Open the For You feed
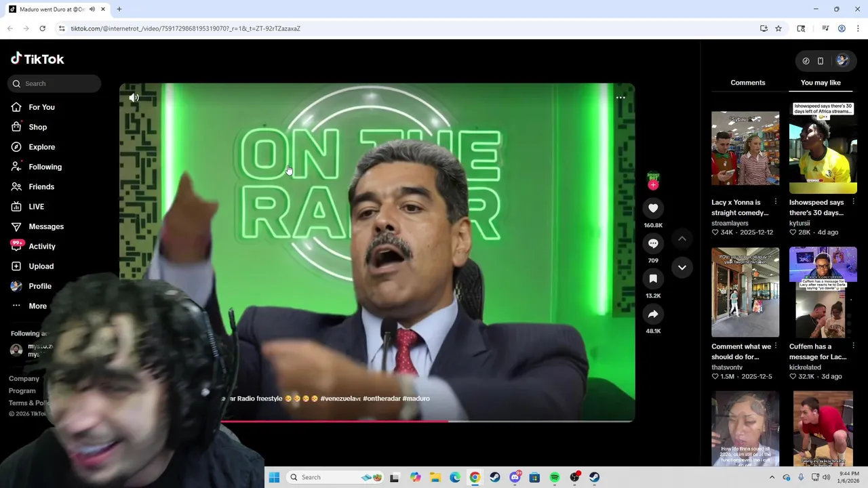Viewport: 868px width, 488px height. click(x=41, y=107)
